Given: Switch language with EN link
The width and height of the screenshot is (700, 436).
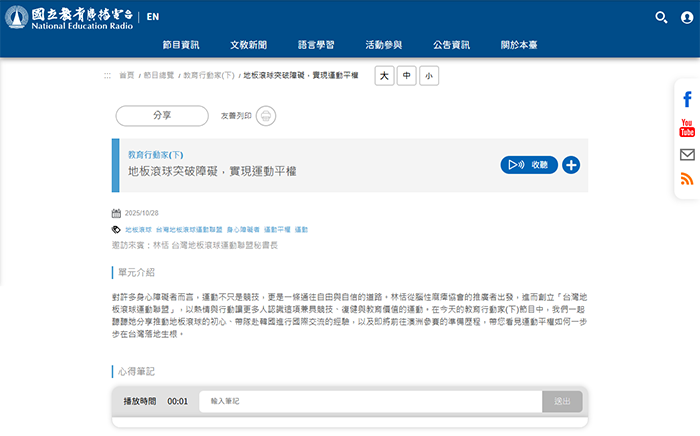Looking at the screenshot, I should click(x=152, y=17).
